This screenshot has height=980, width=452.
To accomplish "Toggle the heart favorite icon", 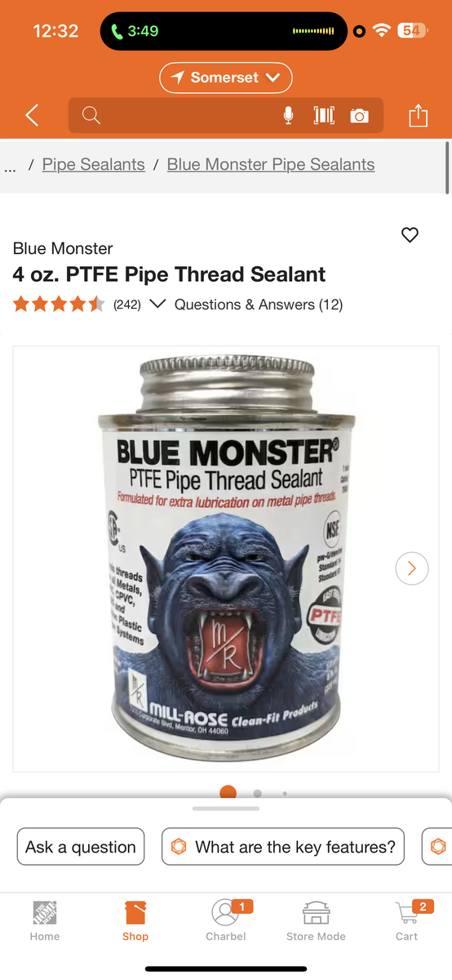I will 410,235.
